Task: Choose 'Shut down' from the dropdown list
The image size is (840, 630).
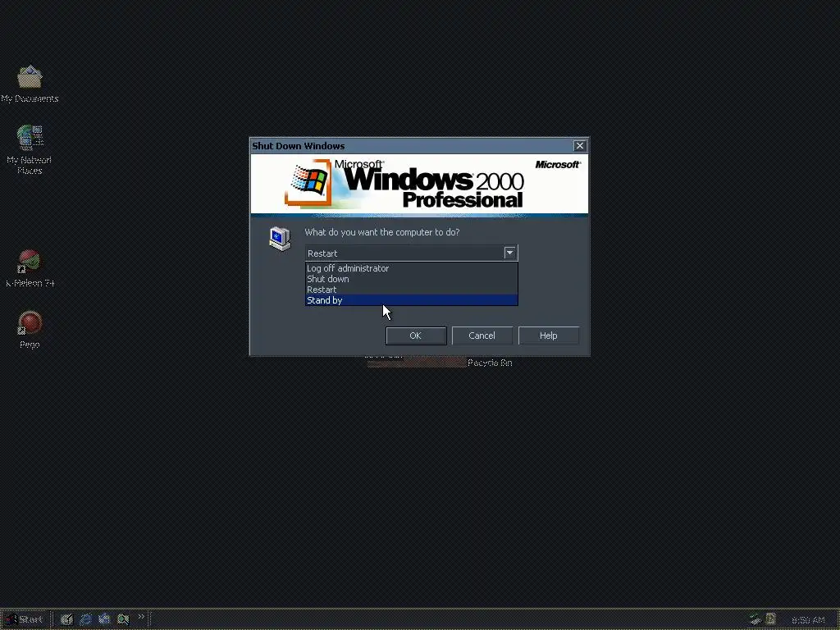Action: (412, 279)
